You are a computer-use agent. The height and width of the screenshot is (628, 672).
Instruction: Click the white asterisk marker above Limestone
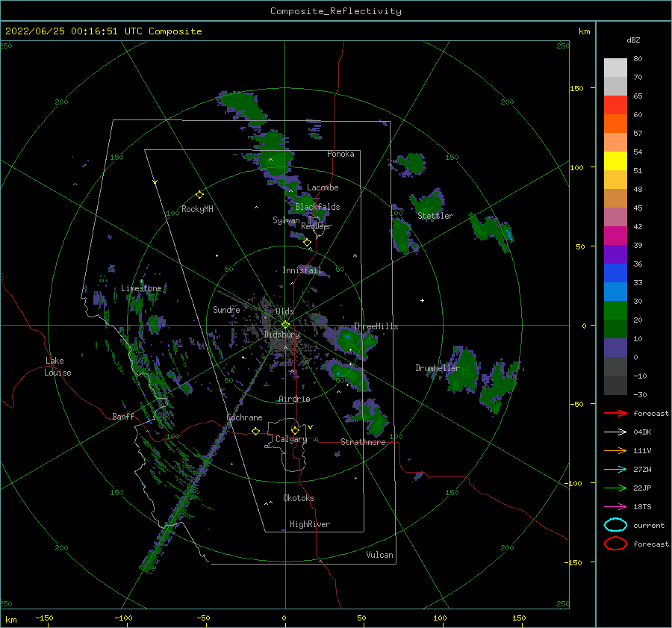click(141, 282)
